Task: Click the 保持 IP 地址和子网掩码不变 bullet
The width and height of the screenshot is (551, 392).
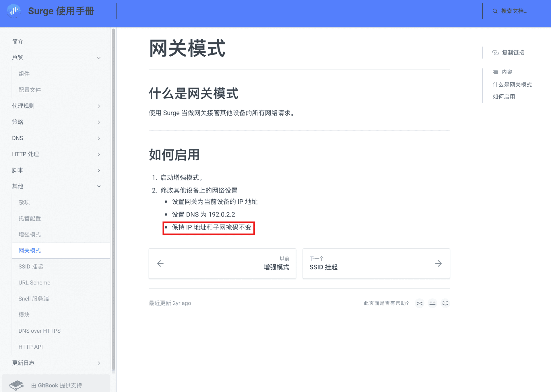Action: (x=212, y=227)
